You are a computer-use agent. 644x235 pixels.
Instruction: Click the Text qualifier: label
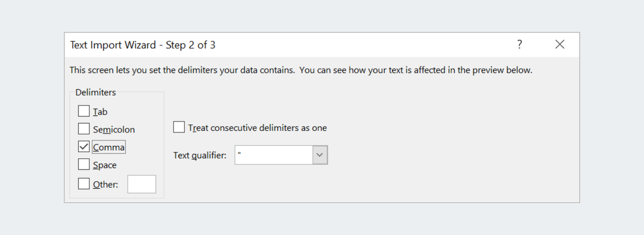pyautogui.click(x=200, y=156)
